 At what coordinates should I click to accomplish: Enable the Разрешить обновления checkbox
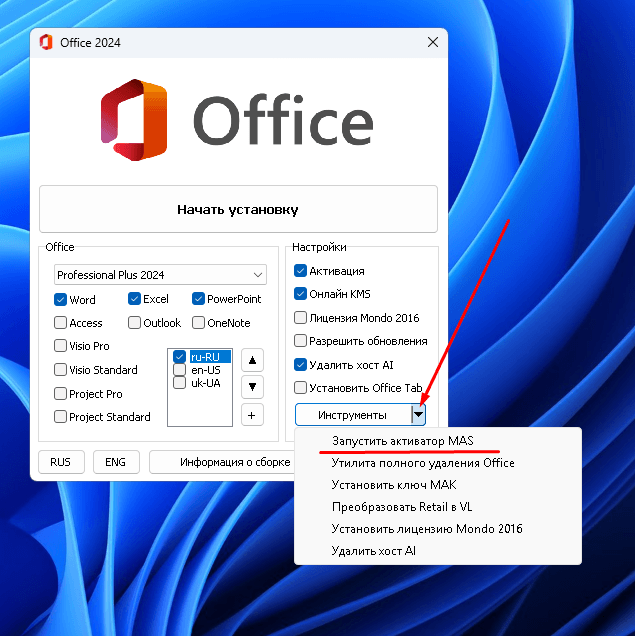tap(300, 341)
